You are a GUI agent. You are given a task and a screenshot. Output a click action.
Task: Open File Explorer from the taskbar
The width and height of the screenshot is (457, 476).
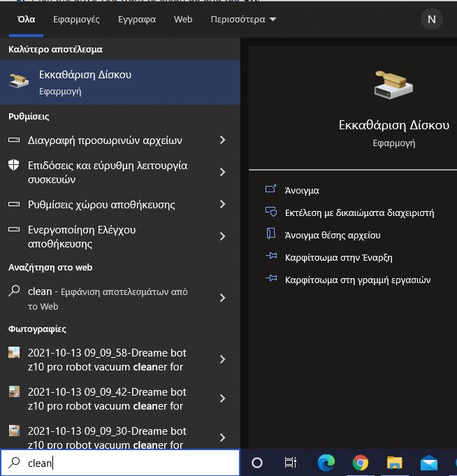tap(394, 463)
